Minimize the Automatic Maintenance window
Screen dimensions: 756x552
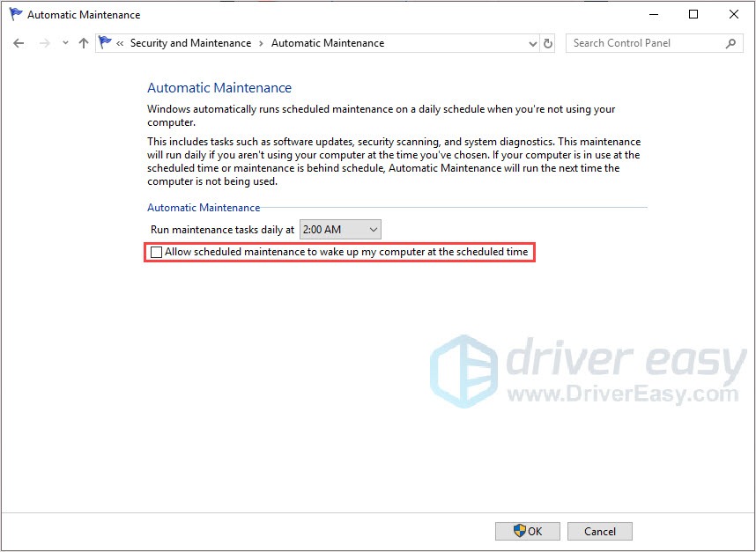point(654,14)
